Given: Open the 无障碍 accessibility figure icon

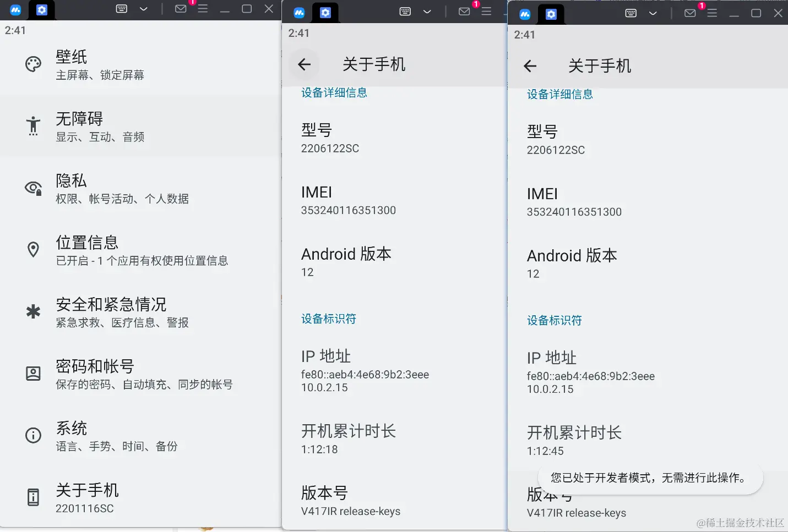Looking at the screenshot, I should [33, 126].
